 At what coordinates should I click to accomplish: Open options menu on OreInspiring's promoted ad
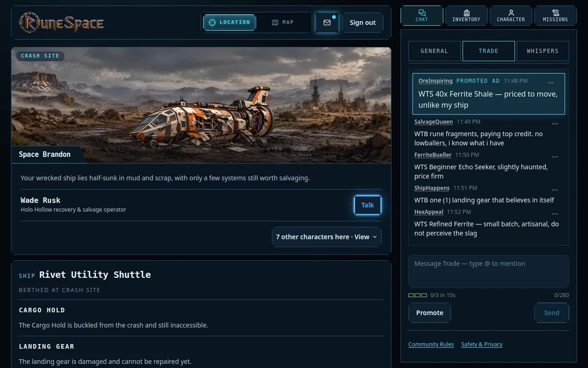(551, 83)
